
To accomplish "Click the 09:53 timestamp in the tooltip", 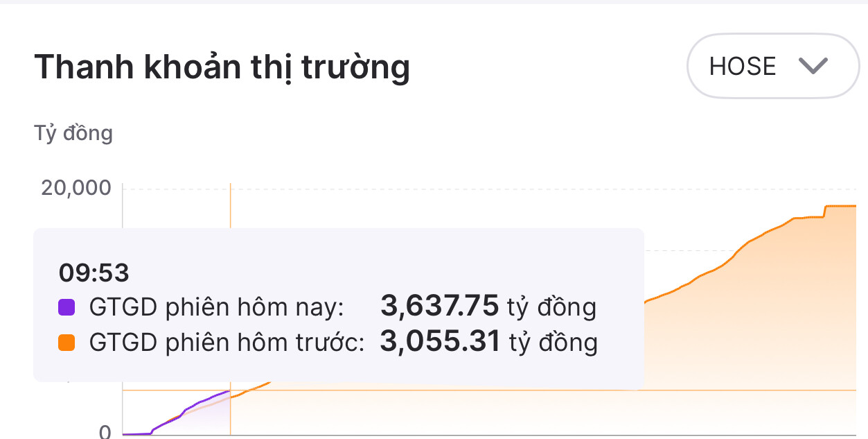I will [94, 273].
